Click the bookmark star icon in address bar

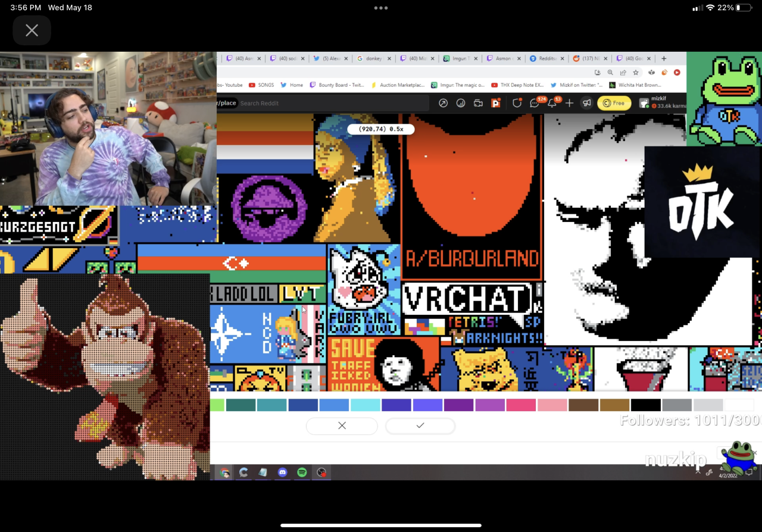coord(636,73)
